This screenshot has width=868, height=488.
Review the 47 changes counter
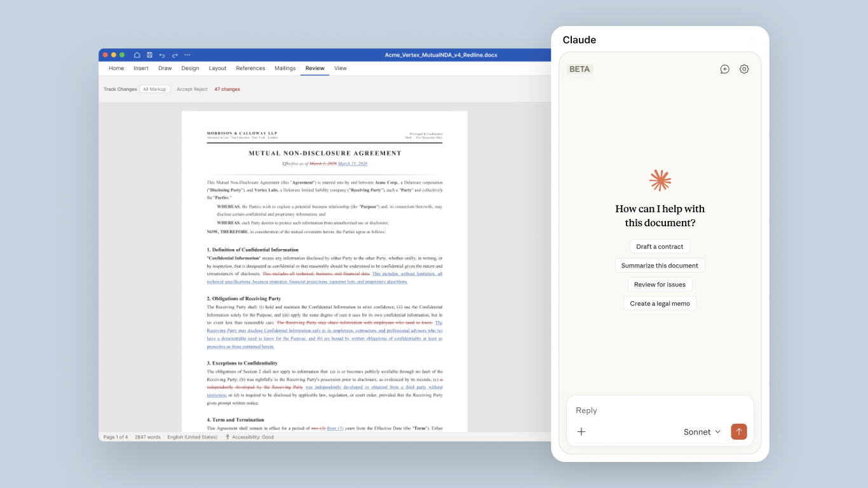pos(227,89)
